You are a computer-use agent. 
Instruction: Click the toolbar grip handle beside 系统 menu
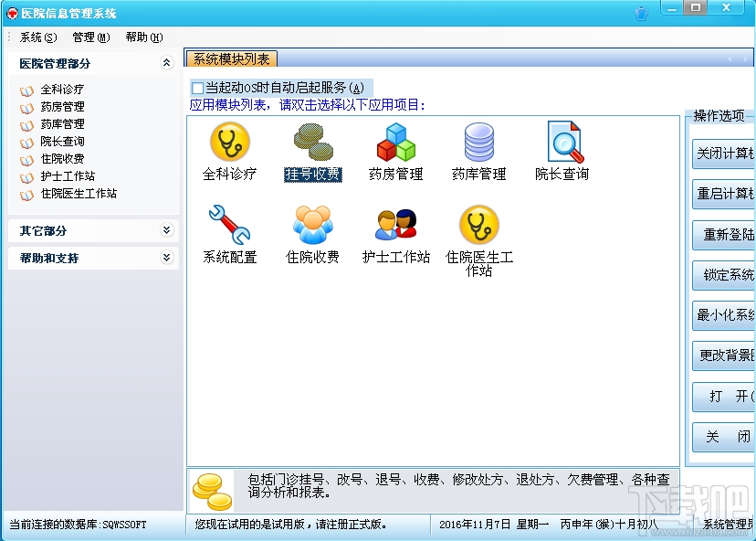[x=9, y=37]
